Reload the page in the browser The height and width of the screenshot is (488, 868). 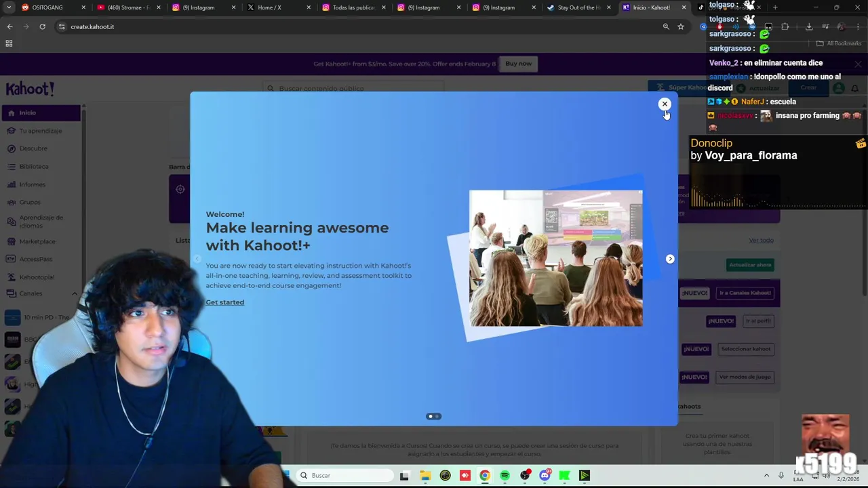point(42,26)
